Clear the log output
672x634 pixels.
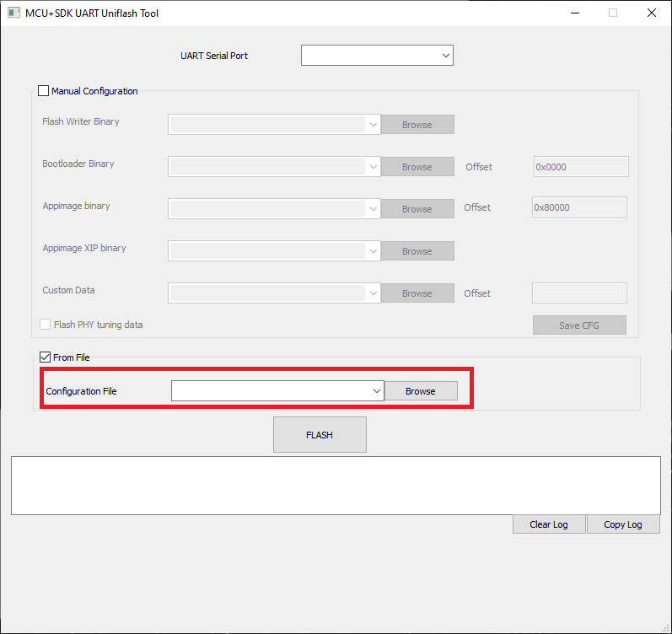coord(548,524)
